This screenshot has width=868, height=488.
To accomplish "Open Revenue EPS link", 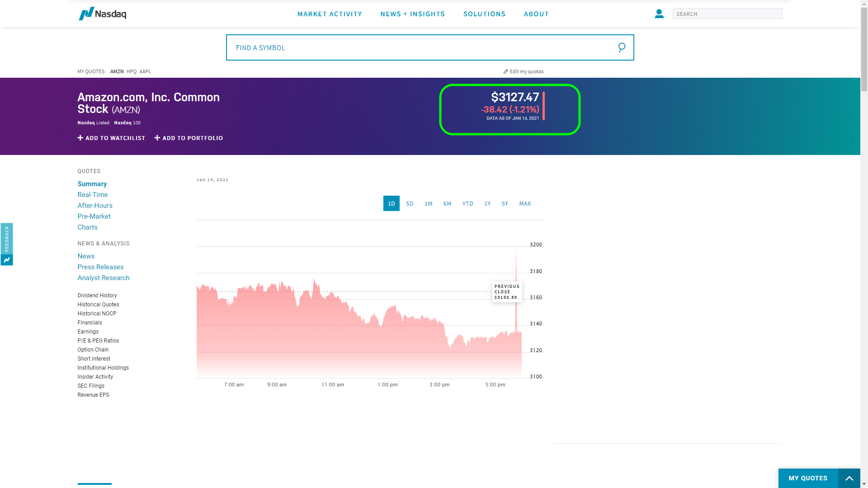I will [93, 395].
